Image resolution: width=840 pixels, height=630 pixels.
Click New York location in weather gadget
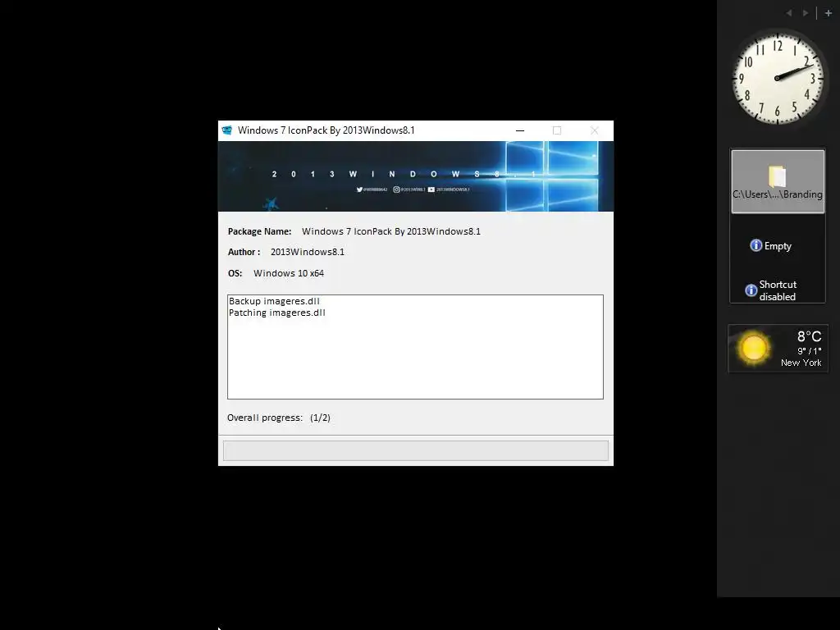pos(801,363)
